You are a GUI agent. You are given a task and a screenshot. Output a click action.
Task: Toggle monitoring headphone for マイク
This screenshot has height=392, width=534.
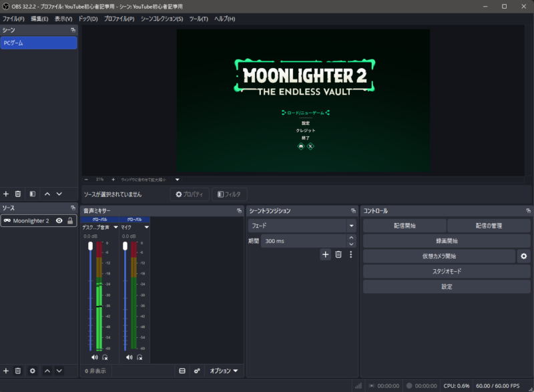(140, 357)
